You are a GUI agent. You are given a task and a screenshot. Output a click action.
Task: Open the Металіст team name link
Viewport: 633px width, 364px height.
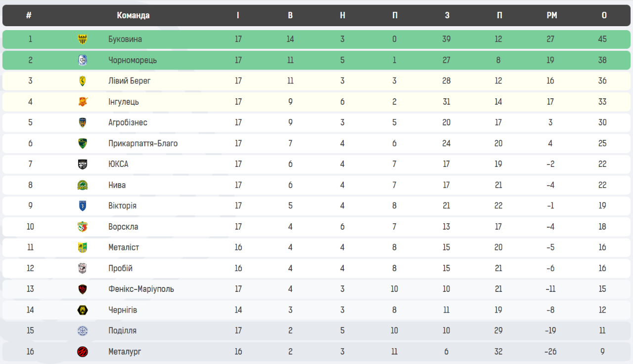tap(124, 247)
